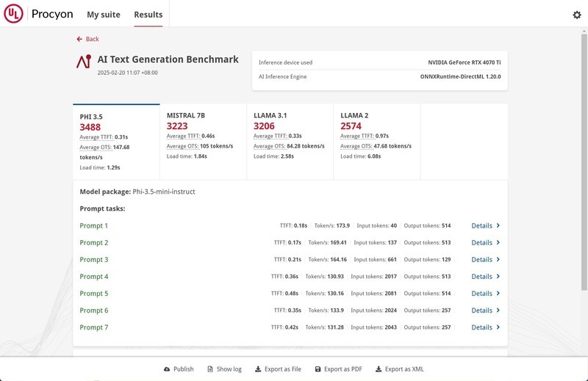Click the Prompt 3 task name
This screenshot has width=588, height=381.
tap(94, 260)
